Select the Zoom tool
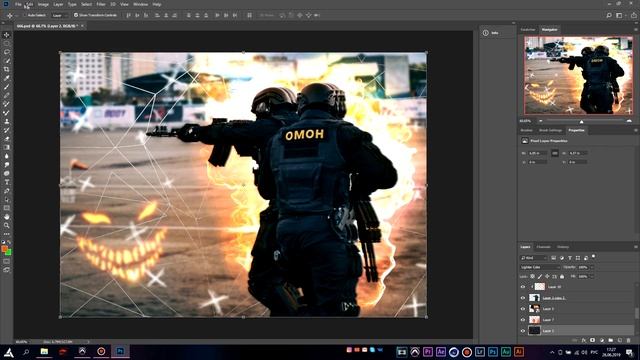The width and height of the screenshot is (640, 360). click(7, 225)
